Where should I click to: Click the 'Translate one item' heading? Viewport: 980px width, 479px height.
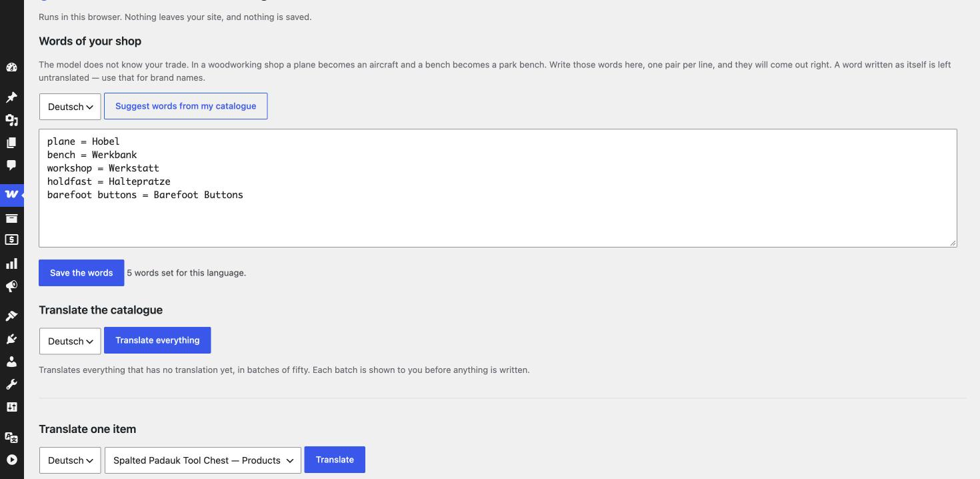87,430
